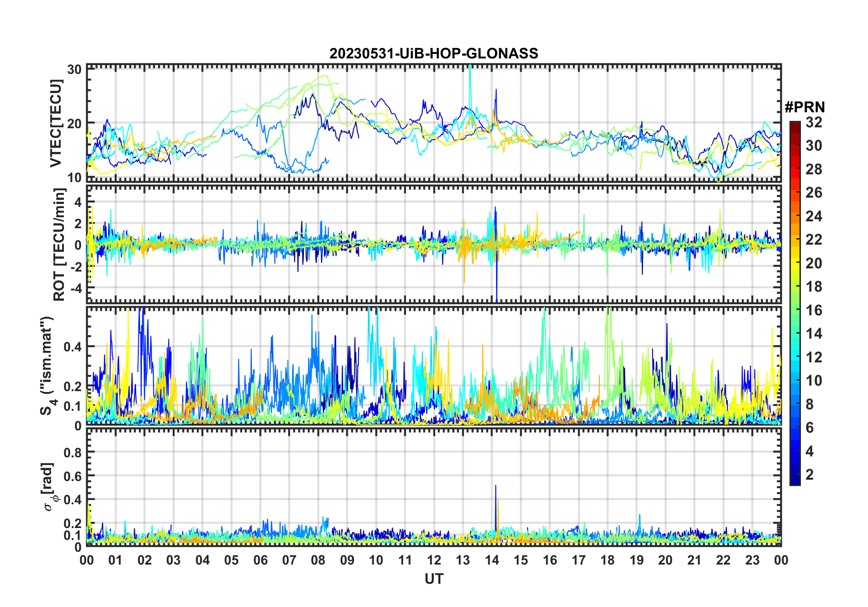Select the UT x-axis label
The width and height of the screenshot is (868, 607).
pos(434,579)
